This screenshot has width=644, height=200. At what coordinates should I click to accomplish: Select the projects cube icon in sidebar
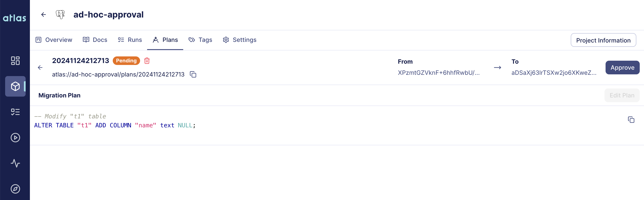(x=15, y=86)
